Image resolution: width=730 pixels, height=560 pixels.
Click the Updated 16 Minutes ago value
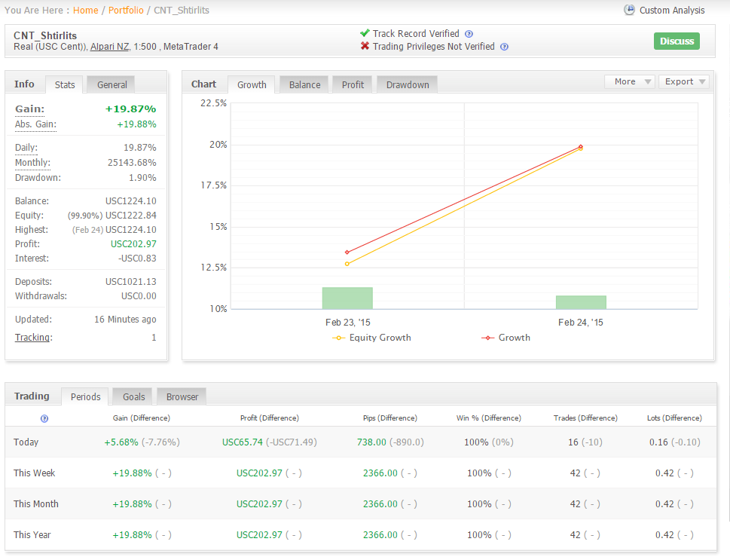125,320
